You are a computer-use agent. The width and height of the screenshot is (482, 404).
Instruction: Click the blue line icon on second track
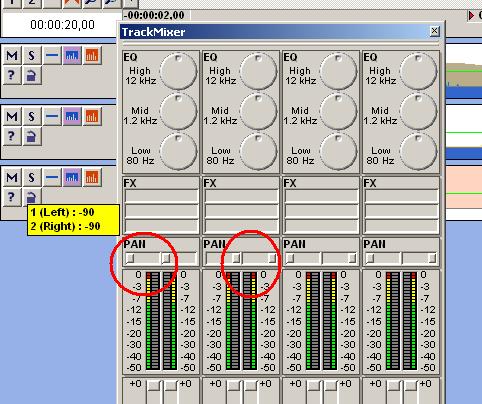[52, 116]
